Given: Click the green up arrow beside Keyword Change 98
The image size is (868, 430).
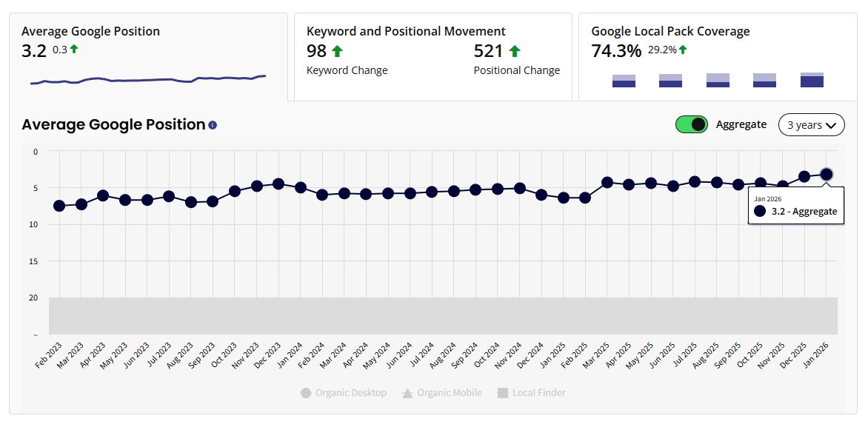Looking at the screenshot, I should pyautogui.click(x=337, y=50).
